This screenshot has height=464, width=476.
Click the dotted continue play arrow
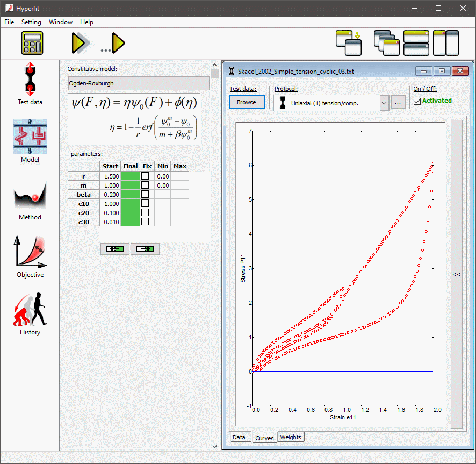point(113,43)
